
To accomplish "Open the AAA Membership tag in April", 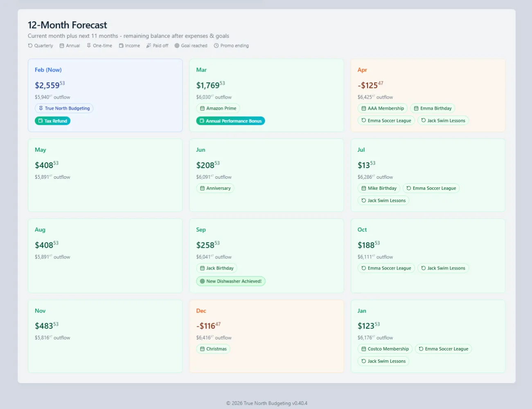I will coord(383,108).
